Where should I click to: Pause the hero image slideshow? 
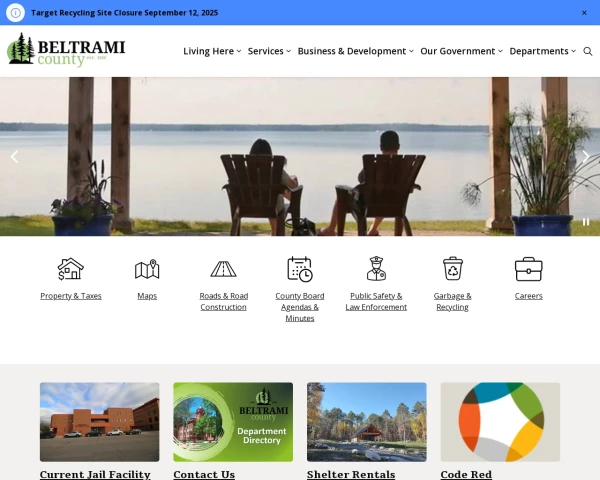point(586,222)
